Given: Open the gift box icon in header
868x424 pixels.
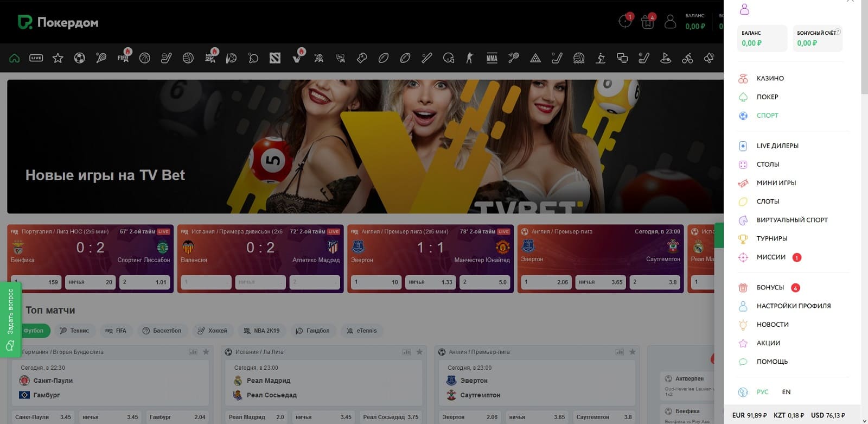Looking at the screenshot, I should pos(647,22).
